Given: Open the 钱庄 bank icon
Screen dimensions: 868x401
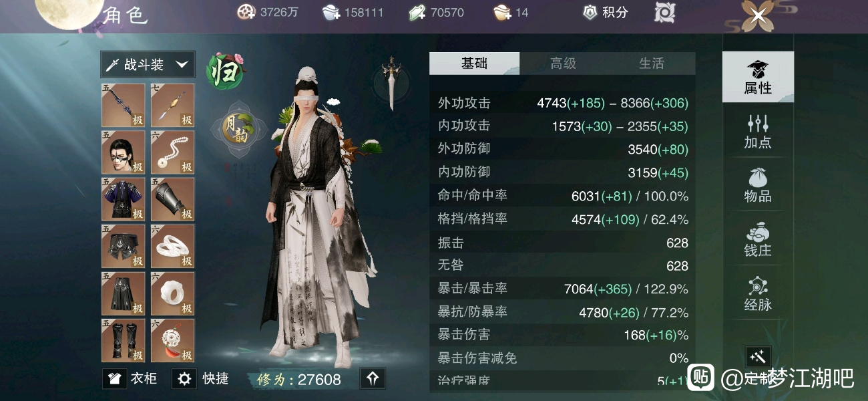Looking at the screenshot, I should (x=758, y=239).
